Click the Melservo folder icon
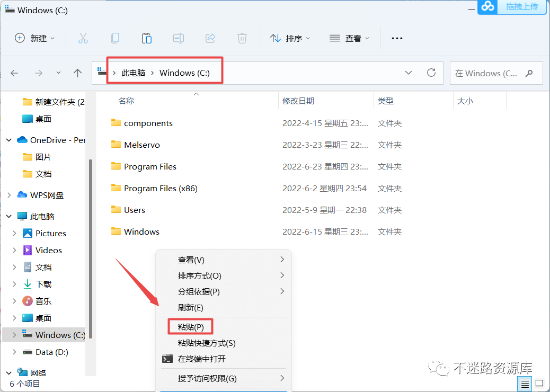The width and height of the screenshot is (550, 392). 116,145
